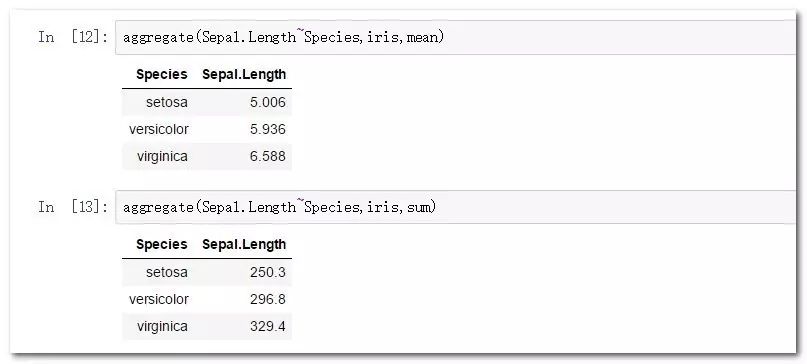Click the Species header in second table
The width and height of the screenshot is (807, 364).
point(162,244)
